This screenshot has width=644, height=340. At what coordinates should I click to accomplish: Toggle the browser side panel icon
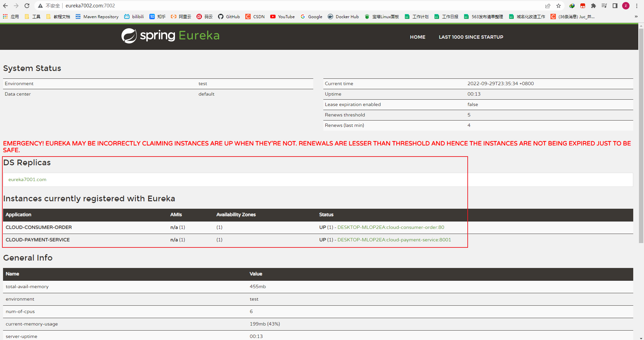point(615,6)
